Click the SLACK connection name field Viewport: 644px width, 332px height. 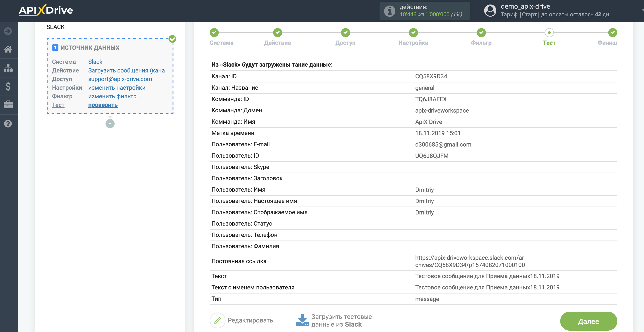[110, 27]
